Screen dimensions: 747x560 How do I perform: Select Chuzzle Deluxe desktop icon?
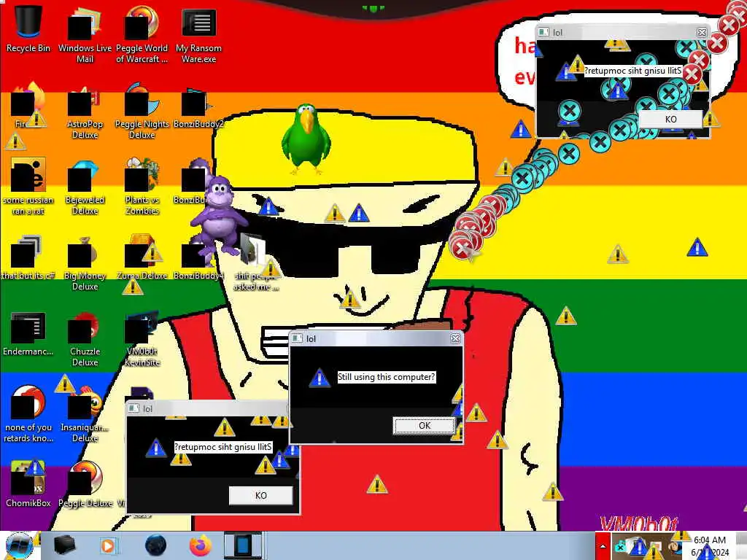[x=85, y=339]
